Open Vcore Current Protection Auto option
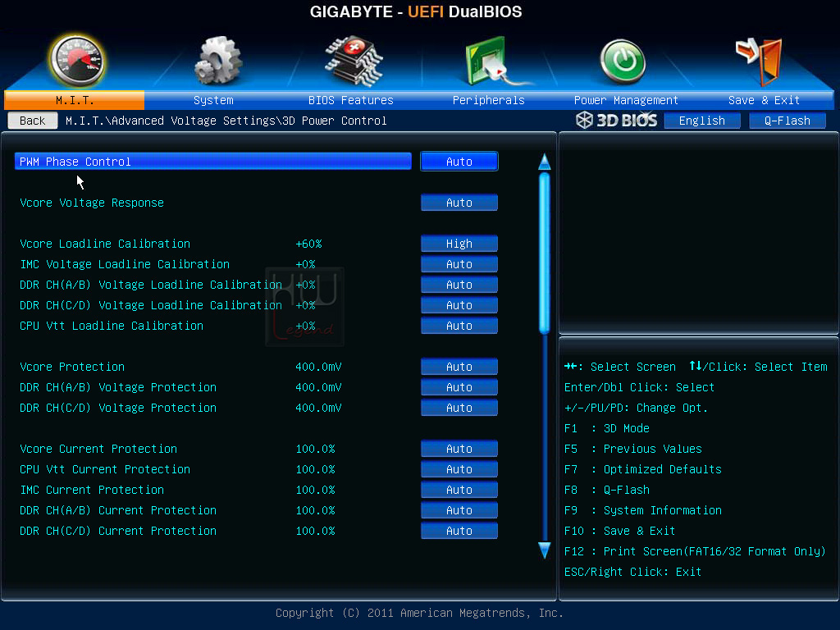The width and height of the screenshot is (840, 630). coord(459,449)
